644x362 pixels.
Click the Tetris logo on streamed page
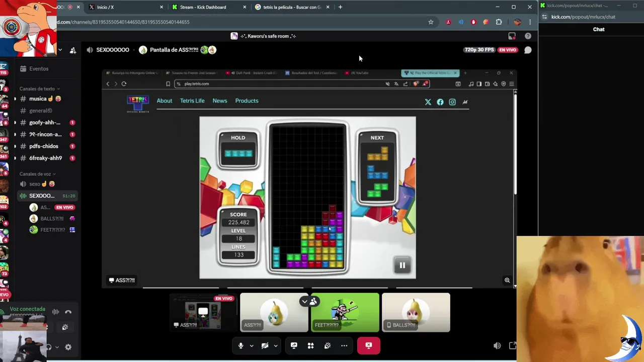pos(138,103)
